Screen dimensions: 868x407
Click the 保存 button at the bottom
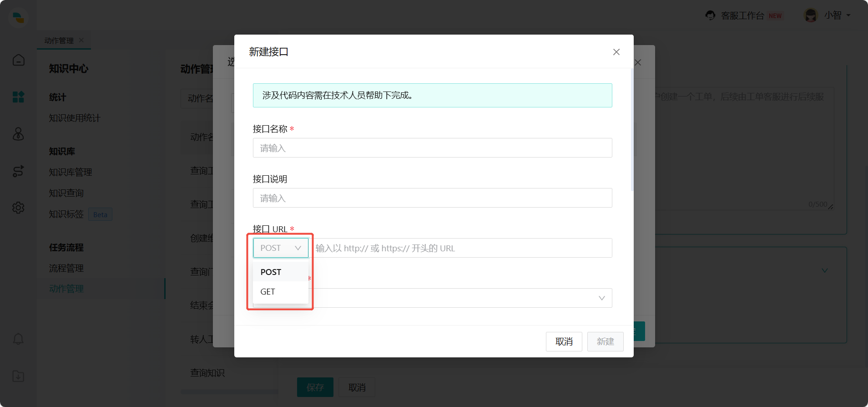click(315, 387)
